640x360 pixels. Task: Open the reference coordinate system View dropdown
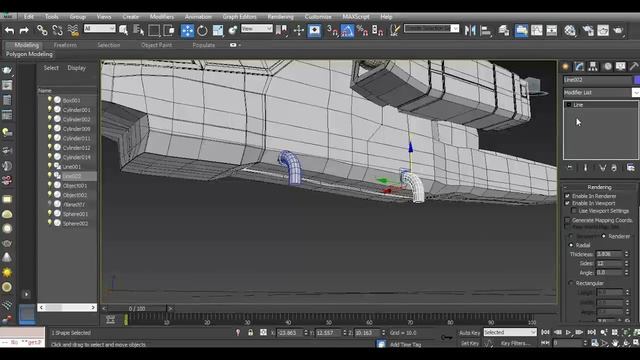point(257,29)
